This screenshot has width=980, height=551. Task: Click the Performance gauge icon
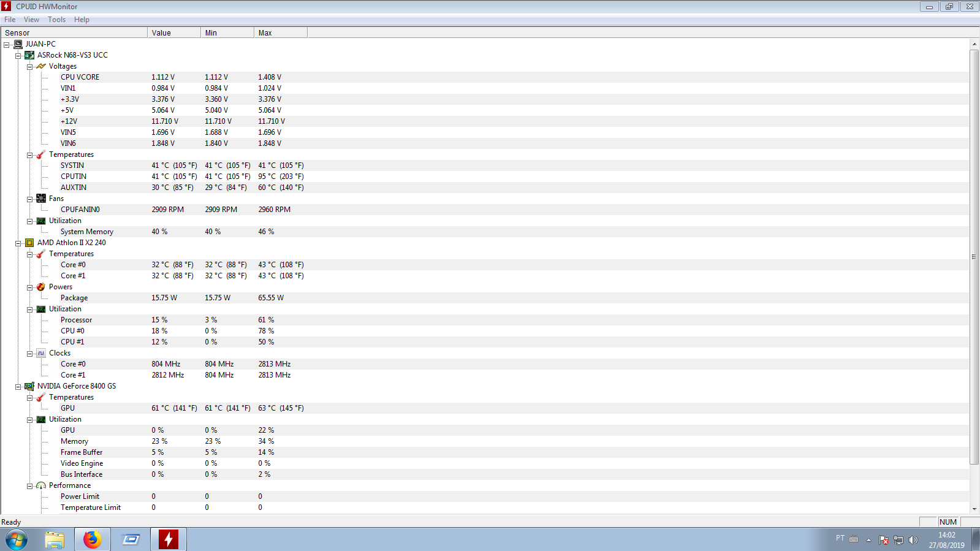41,485
